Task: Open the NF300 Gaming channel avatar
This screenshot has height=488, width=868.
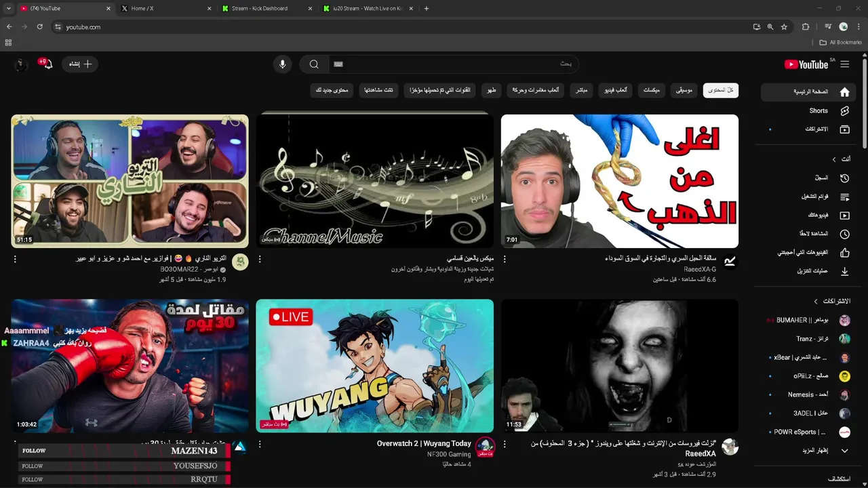Action: 485,447
